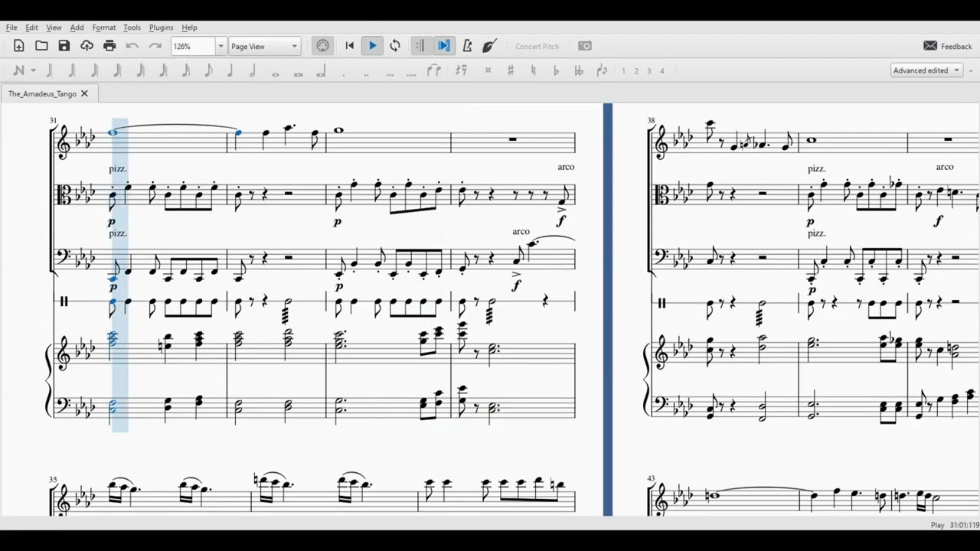Rewind playback to the start
This screenshot has height=551, width=980.
point(350,46)
